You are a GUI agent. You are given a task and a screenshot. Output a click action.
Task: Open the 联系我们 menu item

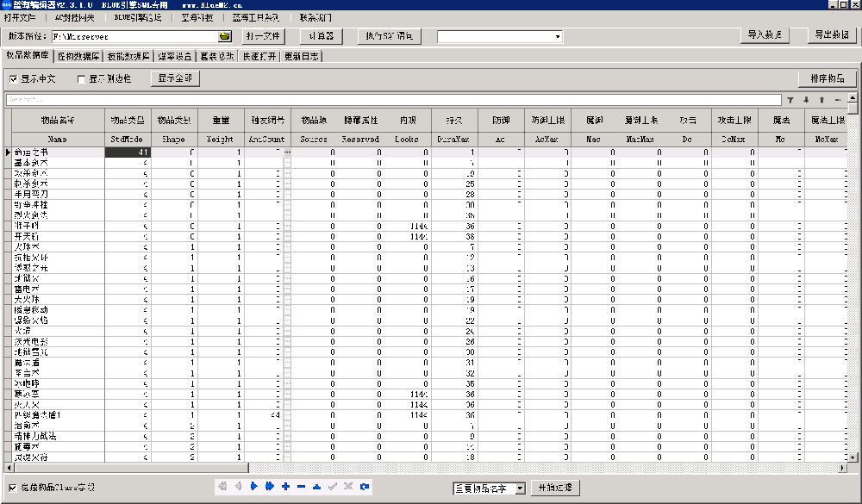click(315, 17)
